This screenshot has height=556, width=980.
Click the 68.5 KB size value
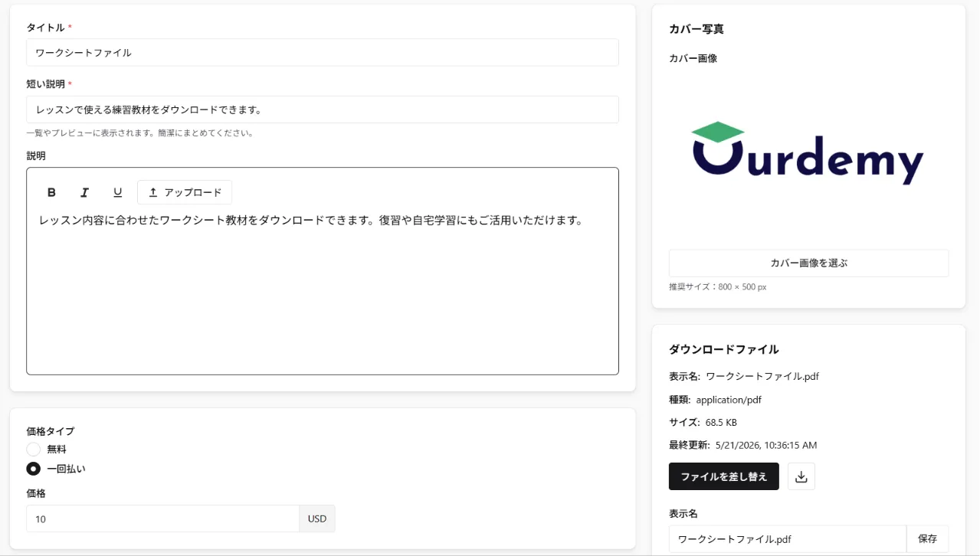pyautogui.click(x=721, y=422)
